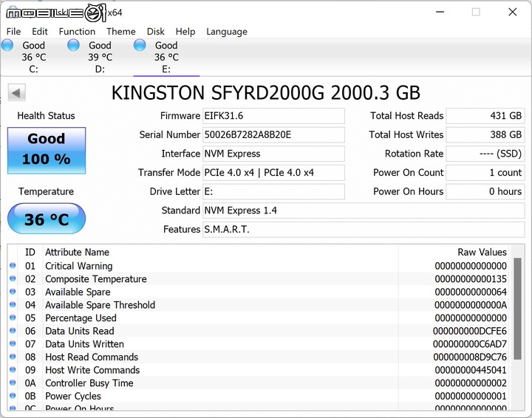Screen dimensions: 532x418
Task: Open the Edit menu
Action: tap(40, 32)
